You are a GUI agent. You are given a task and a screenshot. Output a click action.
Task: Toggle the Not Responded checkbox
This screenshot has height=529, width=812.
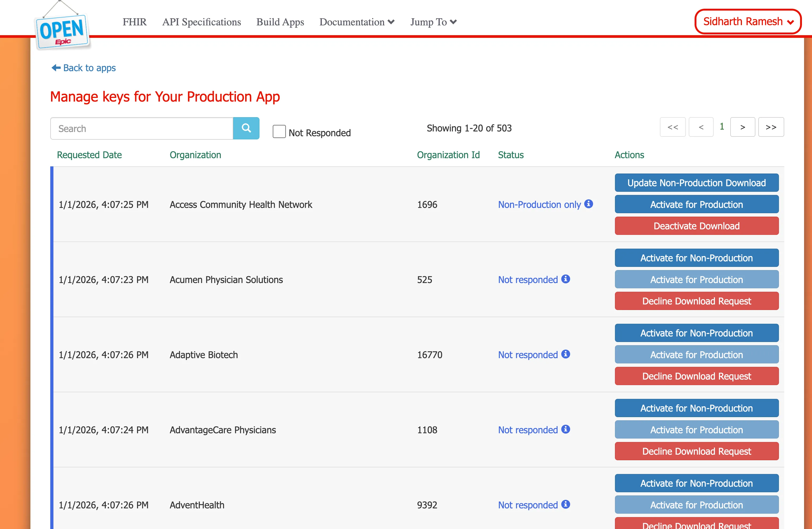point(279,131)
